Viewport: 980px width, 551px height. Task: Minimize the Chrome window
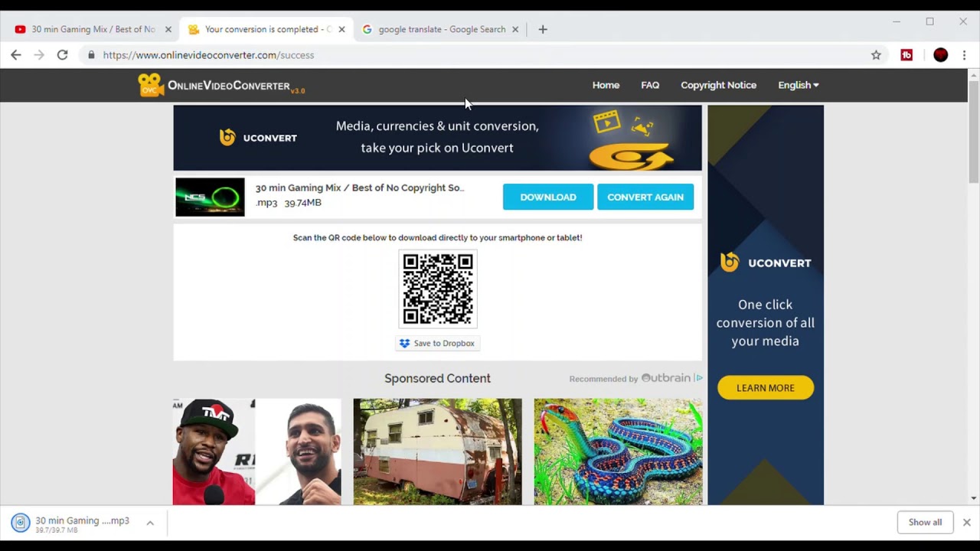tap(896, 21)
